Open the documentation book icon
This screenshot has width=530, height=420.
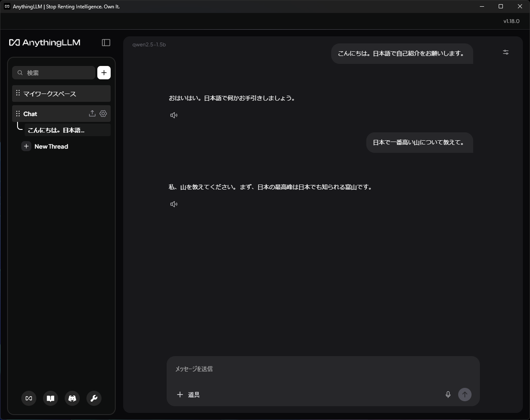click(x=51, y=398)
